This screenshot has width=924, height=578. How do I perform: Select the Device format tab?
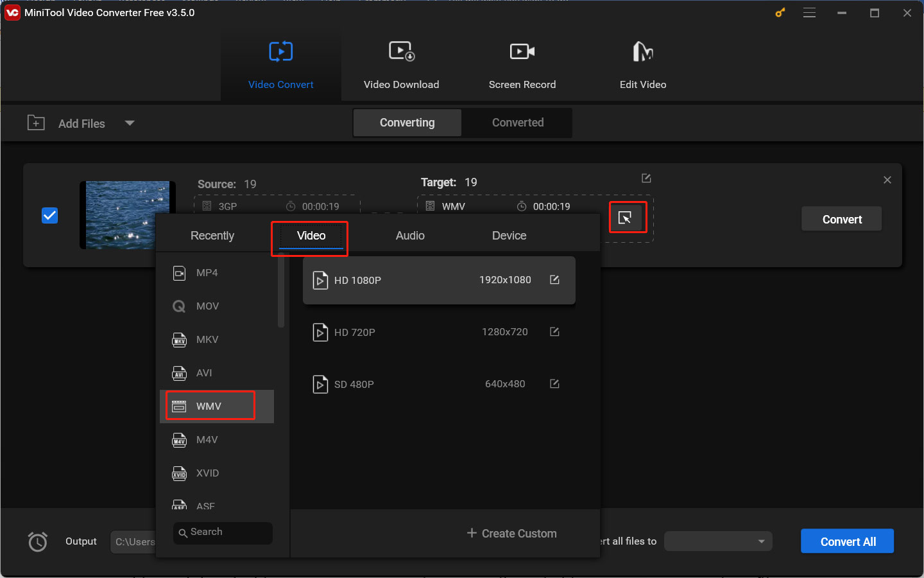coord(509,236)
